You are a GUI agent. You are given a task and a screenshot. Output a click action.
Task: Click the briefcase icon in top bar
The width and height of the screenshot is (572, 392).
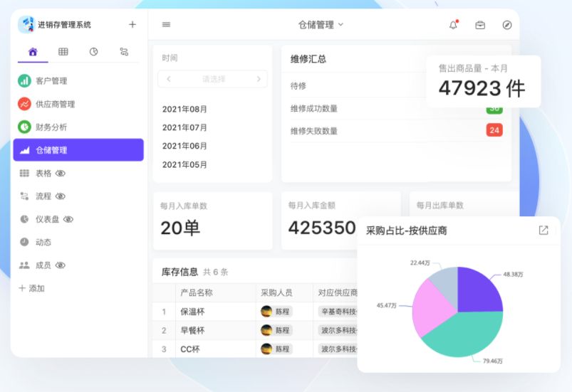pyautogui.click(x=480, y=25)
